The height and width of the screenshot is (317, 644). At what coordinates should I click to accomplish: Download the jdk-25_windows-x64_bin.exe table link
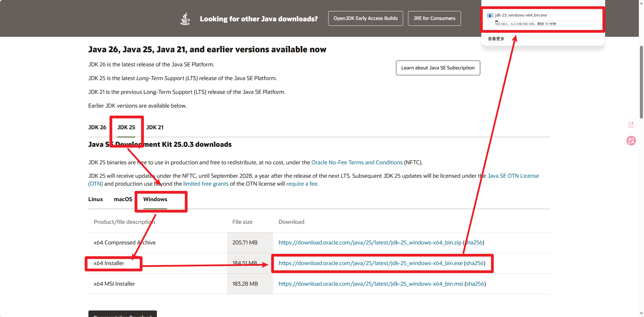pos(371,263)
